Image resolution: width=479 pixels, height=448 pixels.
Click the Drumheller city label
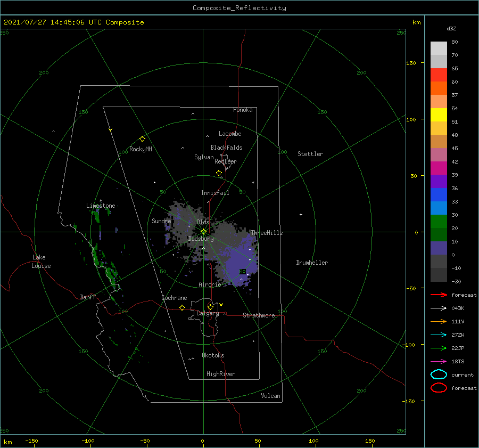312,263
